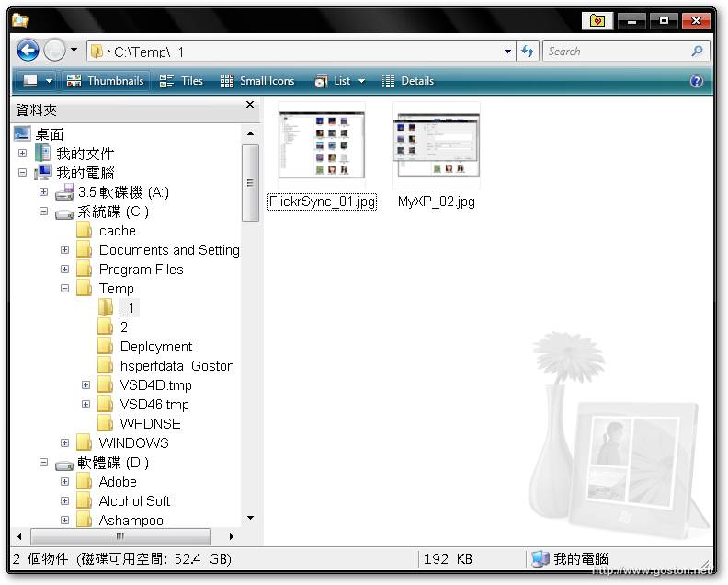Viewport: 728px width, 585px height.
Task: Switch view to List
Action: pos(333,81)
